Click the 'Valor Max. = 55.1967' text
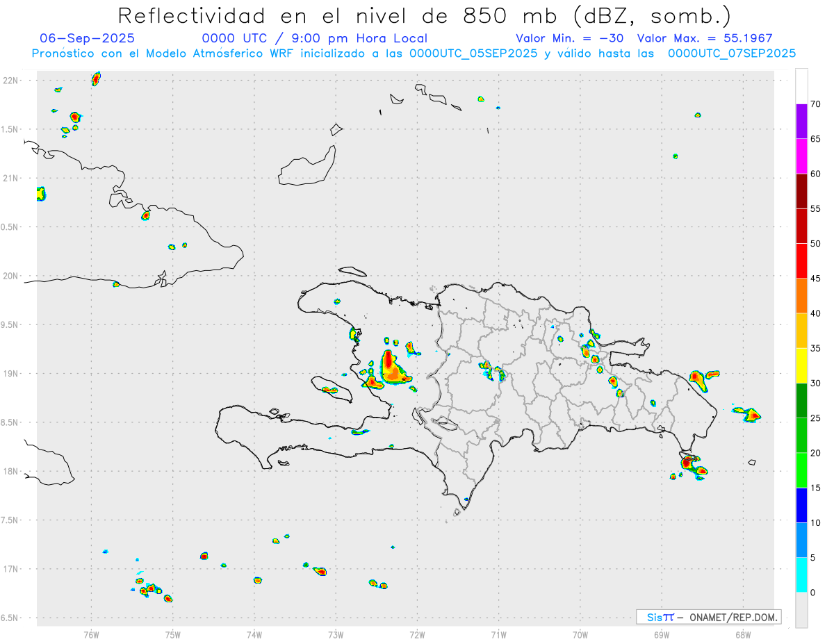This screenshot has height=644, width=834. (705, 38)
